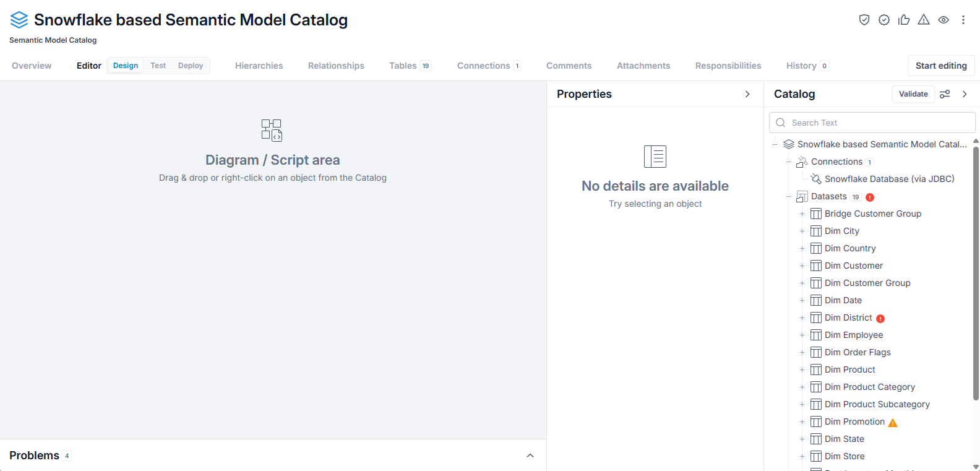This screenshot has height=471, width=980.
Task: Toggle the eye watch icon in header
Action: [x=943, y=20]
